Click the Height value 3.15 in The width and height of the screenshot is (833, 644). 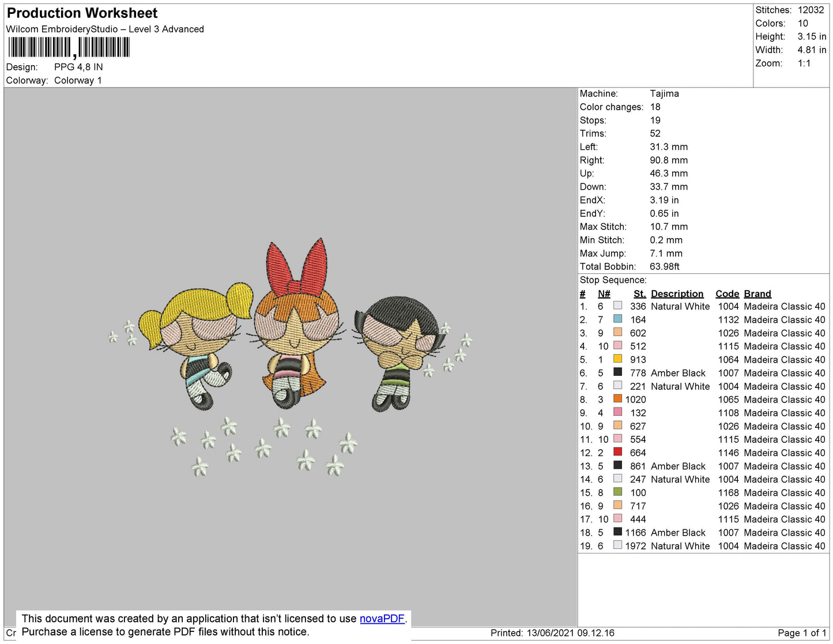click(x=812, y=36)
